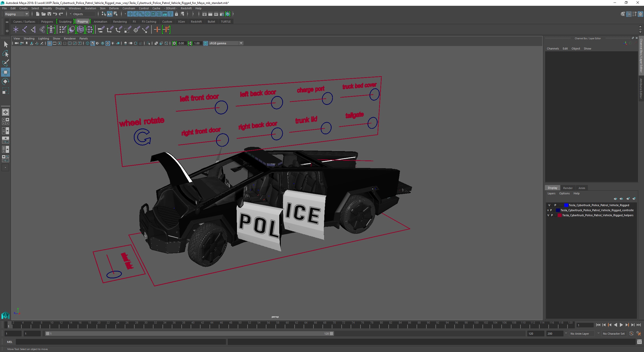This screenshot has height=352, width=644.
Task: Activate the Rotate tool in toolbox
Action: point(6,81)
